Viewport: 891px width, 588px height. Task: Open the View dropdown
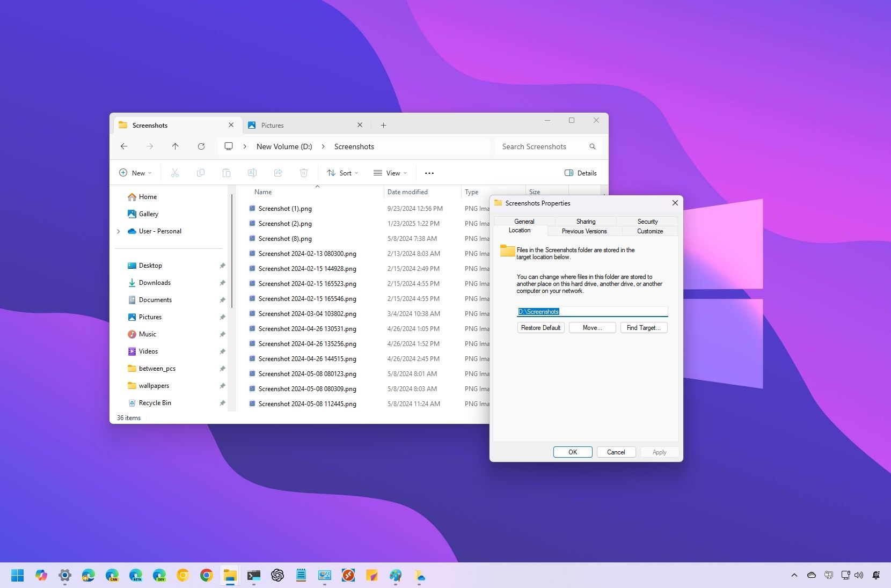390,173
